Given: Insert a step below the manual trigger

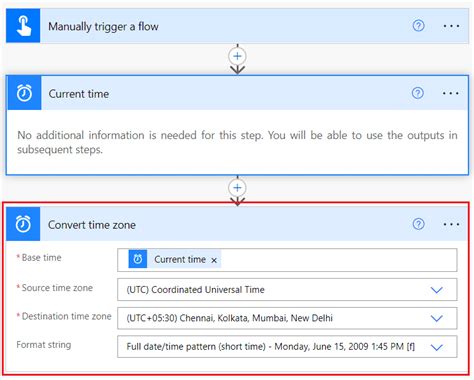Looking at the screenshot, I should (237, 56).
